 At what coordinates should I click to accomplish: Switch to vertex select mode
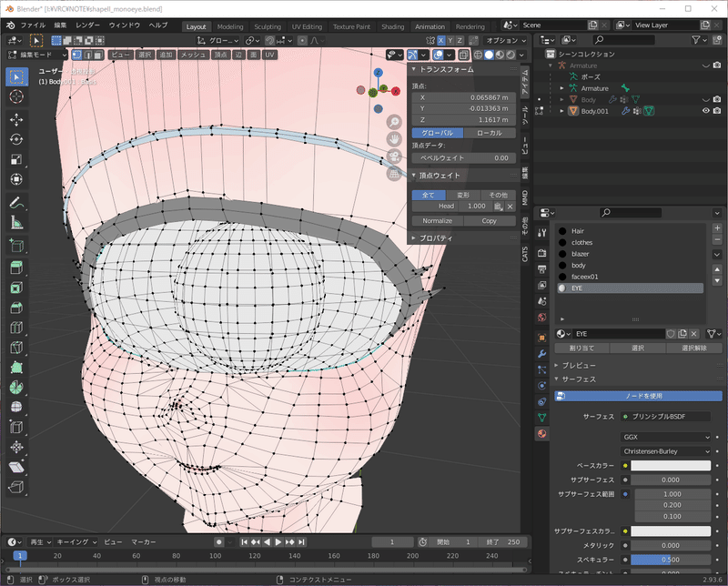76,55
